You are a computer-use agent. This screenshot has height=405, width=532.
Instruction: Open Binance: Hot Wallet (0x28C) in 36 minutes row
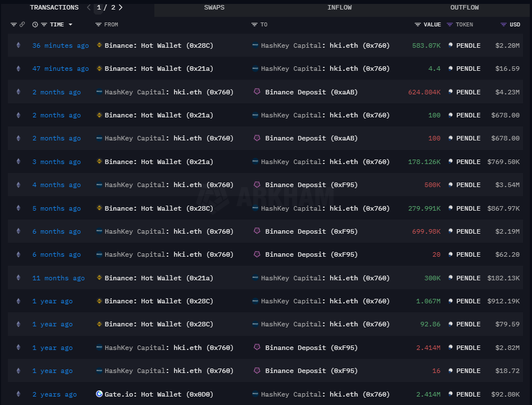[x=159, y=45]
